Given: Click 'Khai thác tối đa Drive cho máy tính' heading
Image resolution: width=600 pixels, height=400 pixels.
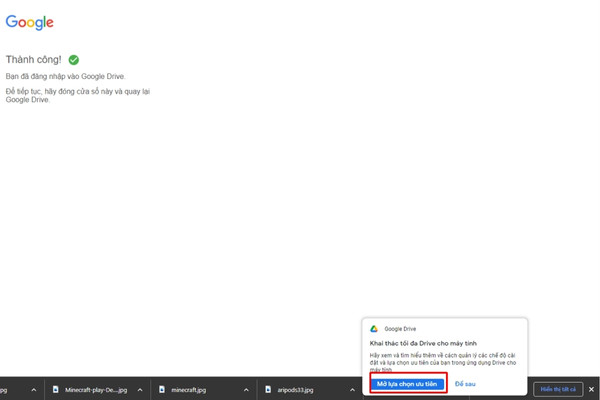Looking at the screenshot, I should pyautogui.click(x=423, y=343).
